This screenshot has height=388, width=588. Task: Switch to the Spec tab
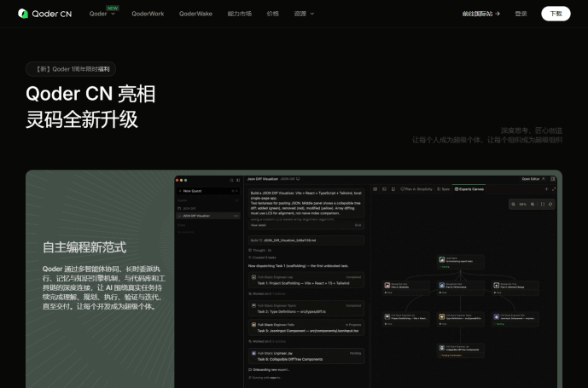(x=443, y=189)
